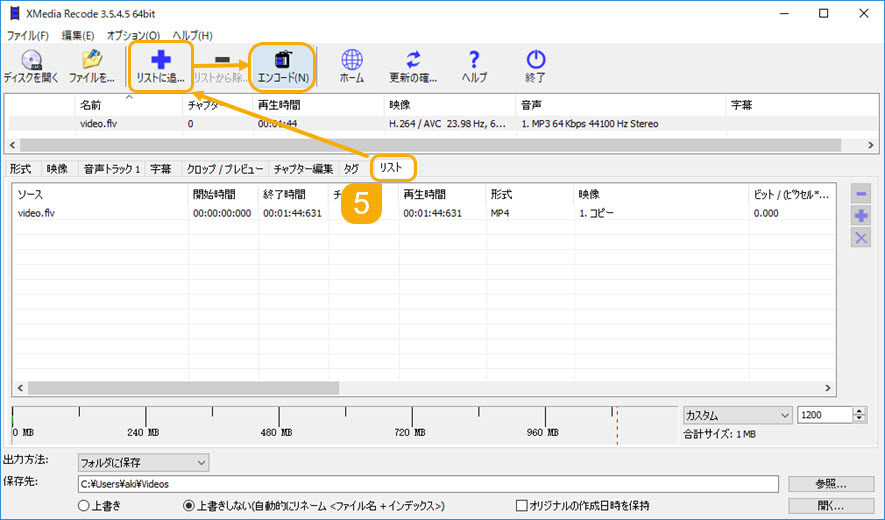The height and width of the screenshot is (520, 885).
Task: Open a disc with ディスクを開く
Action: (x=31, y=67)
